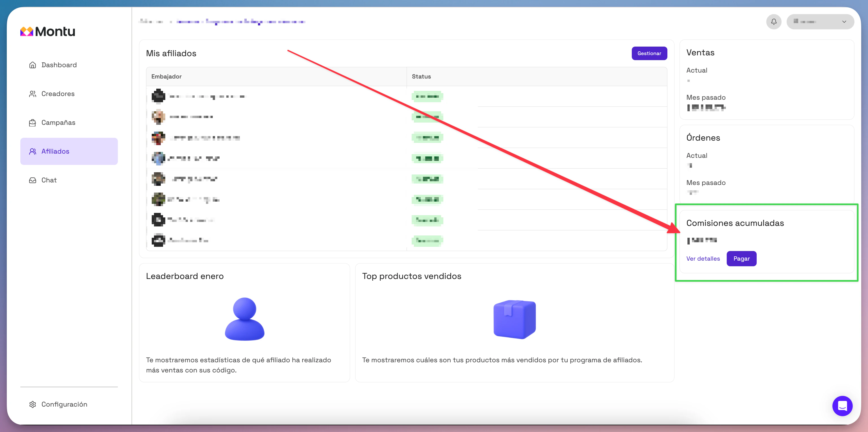The image size is (868, 432).
Task: Click Actual label under Ventas
Action: [x=697, y=70]
